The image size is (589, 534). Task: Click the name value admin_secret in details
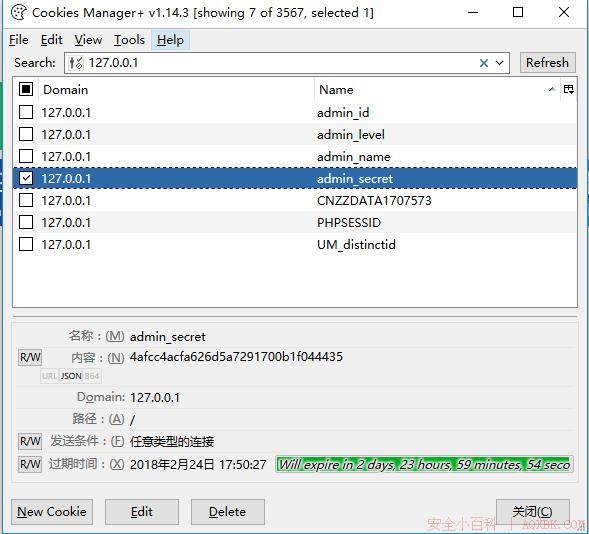click(168, 336)
